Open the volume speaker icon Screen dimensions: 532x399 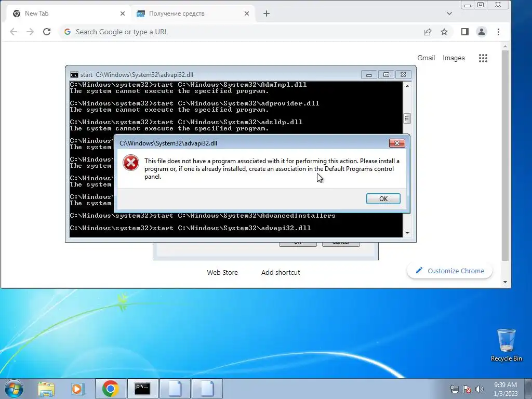coord(480,389)
